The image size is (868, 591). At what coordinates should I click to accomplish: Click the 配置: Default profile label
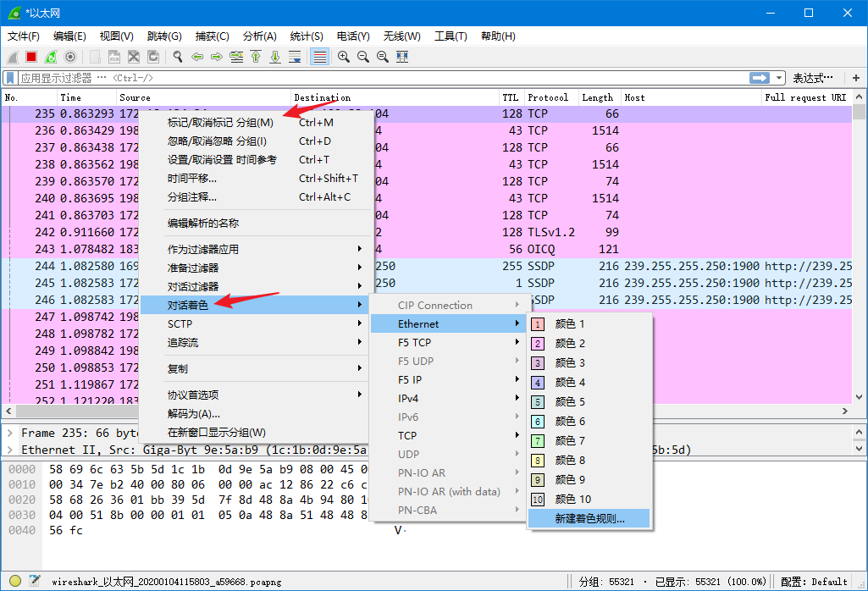coord(814,582)
